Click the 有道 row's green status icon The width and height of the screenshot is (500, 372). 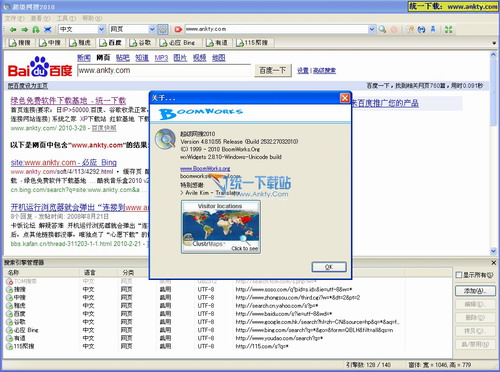pos(9,338)
